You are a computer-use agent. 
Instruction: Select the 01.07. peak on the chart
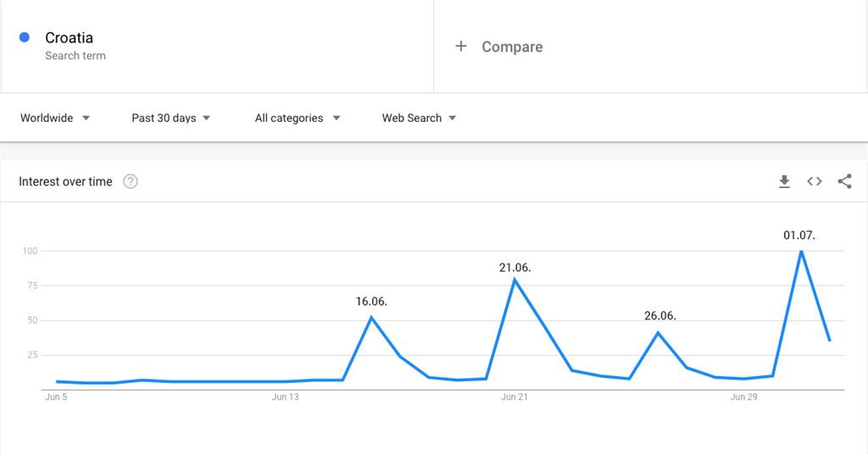click(800, 251)
